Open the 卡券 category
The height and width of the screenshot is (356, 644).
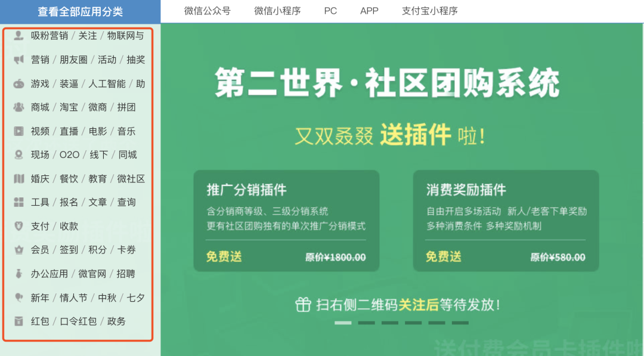[126, 250]
